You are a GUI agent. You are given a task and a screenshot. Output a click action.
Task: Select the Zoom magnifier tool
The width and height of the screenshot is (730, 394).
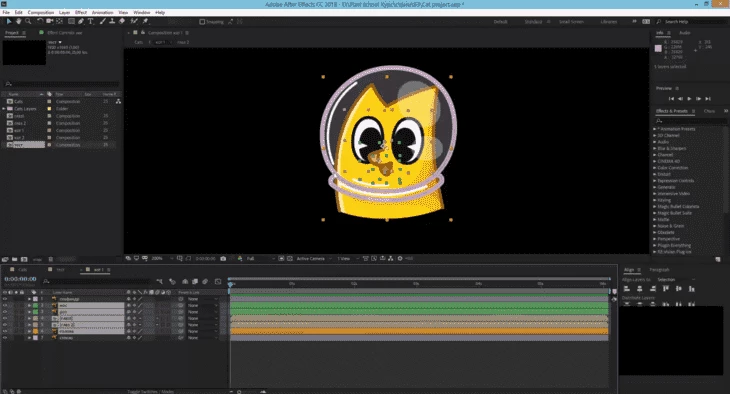[28, 21]
